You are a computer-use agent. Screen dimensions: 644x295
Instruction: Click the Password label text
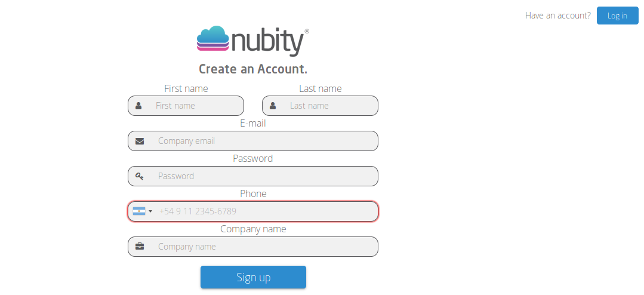(253, 158)
